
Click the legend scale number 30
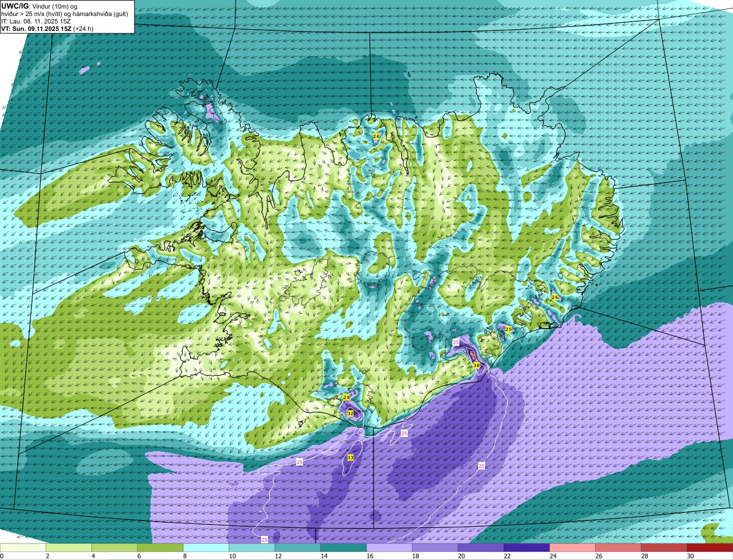690,556
